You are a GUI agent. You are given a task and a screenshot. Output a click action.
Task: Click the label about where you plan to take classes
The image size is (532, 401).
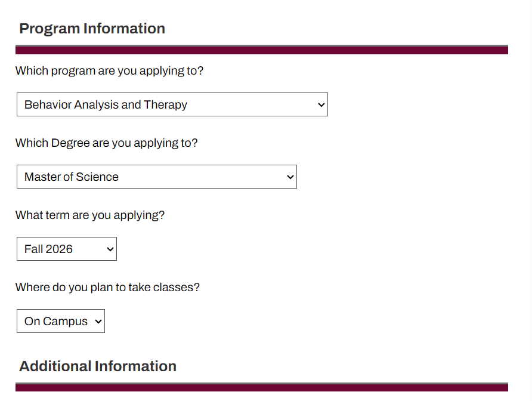pos(107,287)
